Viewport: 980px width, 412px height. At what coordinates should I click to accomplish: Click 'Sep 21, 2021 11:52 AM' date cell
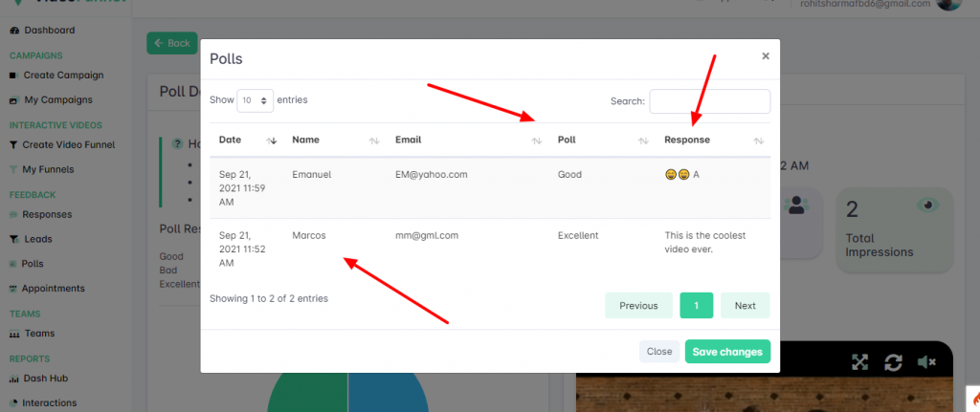pyautogui.click(x=242, y=249)
